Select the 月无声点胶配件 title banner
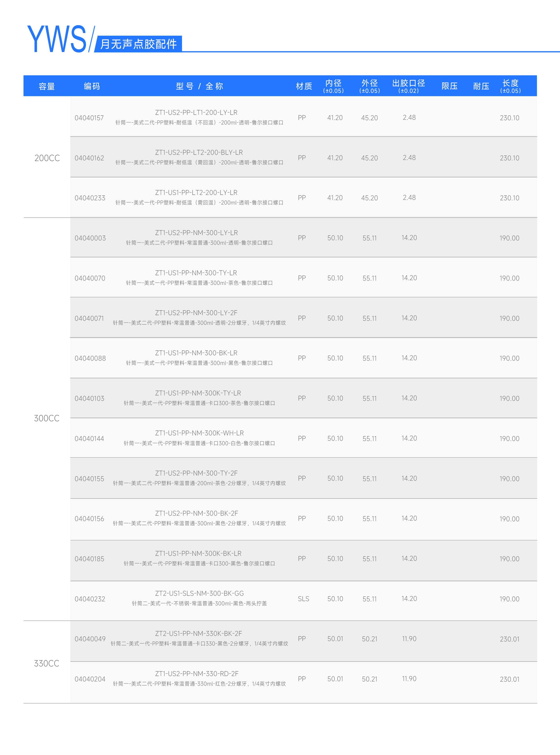Screen dimensions: 560x755 pos(138,44)
